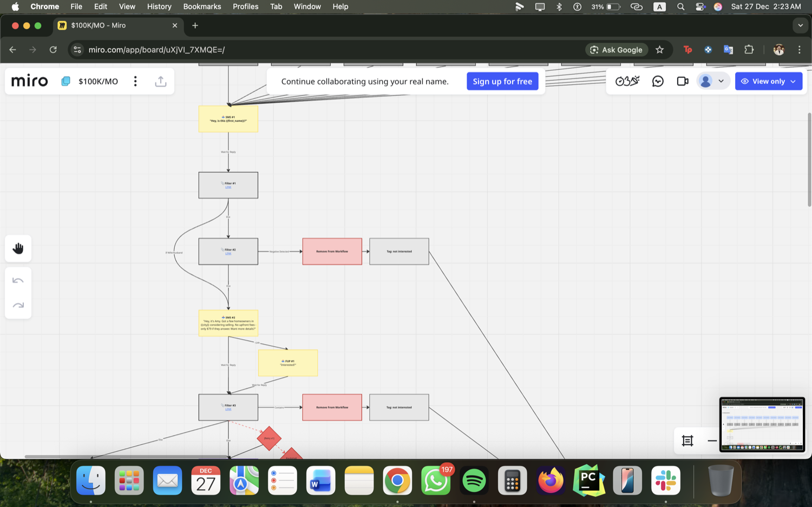This screenshot has width=812, height=507.
Task: Select the SMS #1 sticky note
Action: (x=228, y=119)
